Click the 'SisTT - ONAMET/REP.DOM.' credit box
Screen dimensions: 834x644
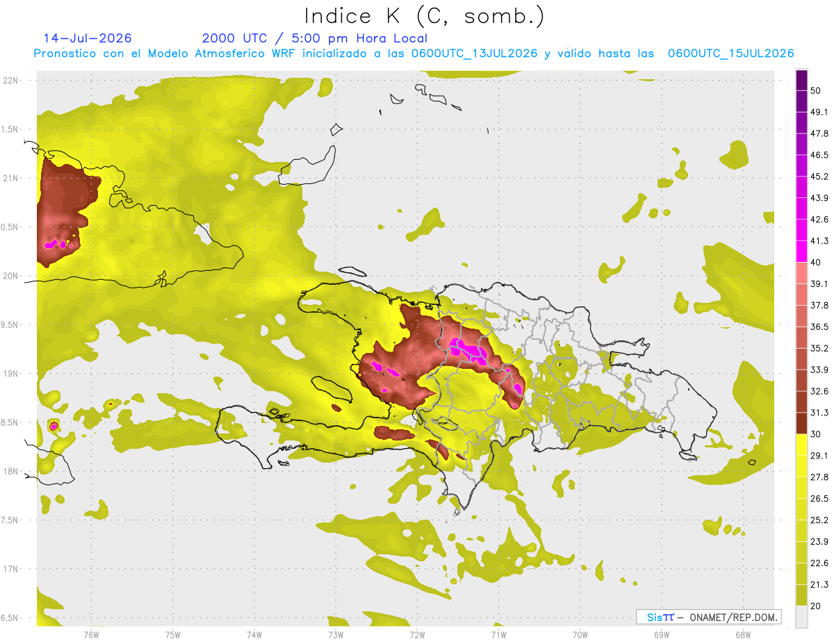[x=708, y=617]
